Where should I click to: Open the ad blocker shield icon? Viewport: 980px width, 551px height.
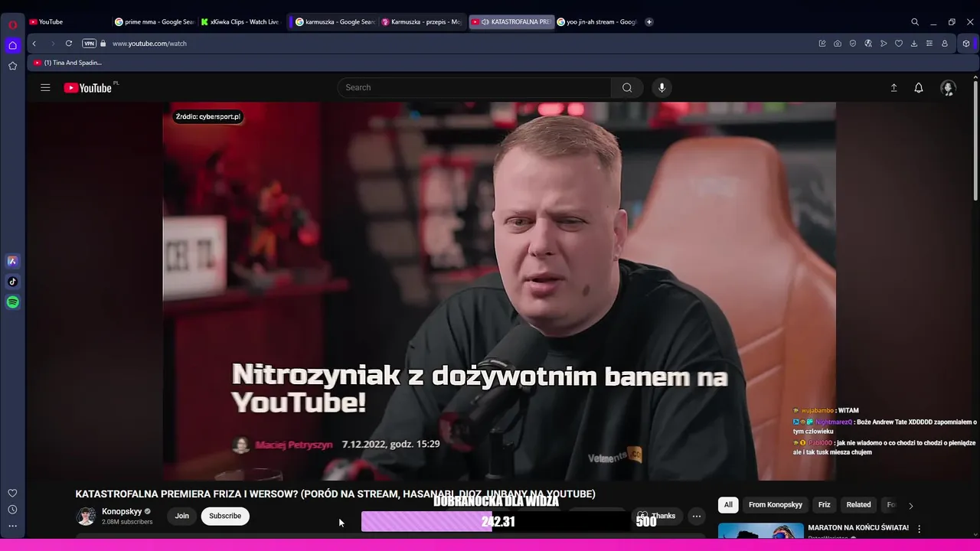coord(853,44)
